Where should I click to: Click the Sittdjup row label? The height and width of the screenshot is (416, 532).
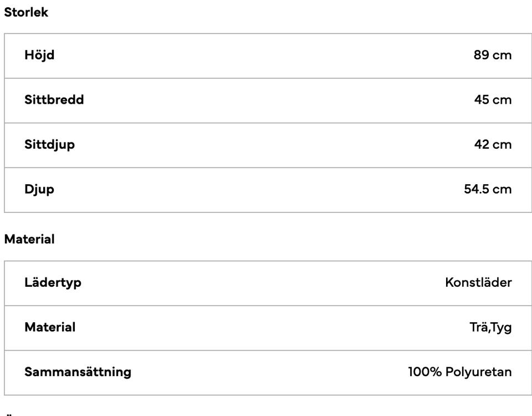point(49,145)
